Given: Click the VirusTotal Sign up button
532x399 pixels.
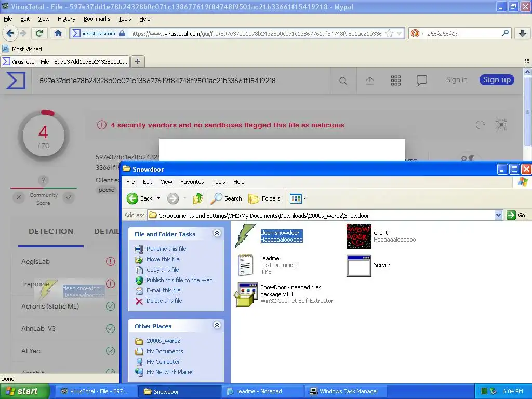Looking at the screenshot, I should click(x=497, y=79).
